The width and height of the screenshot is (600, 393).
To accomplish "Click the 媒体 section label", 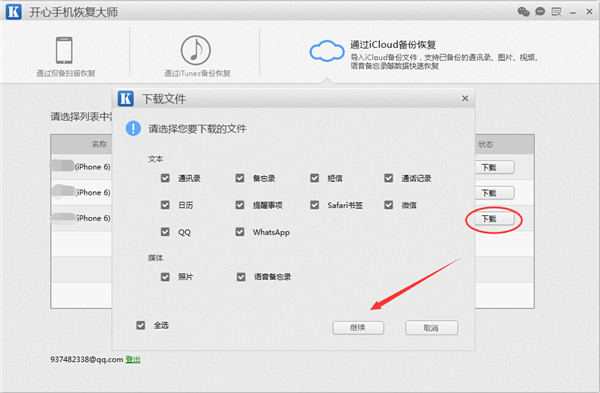I will tap(156, 258).
